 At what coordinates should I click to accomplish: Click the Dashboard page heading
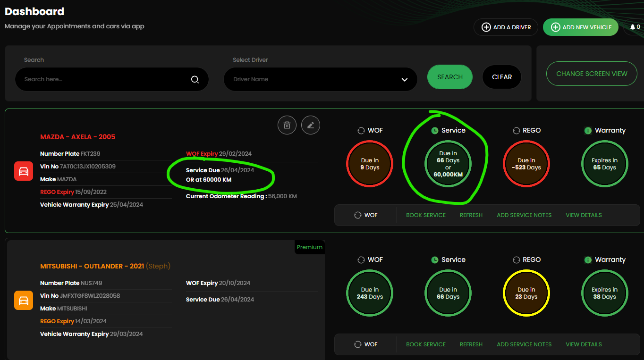pos(34,11)
